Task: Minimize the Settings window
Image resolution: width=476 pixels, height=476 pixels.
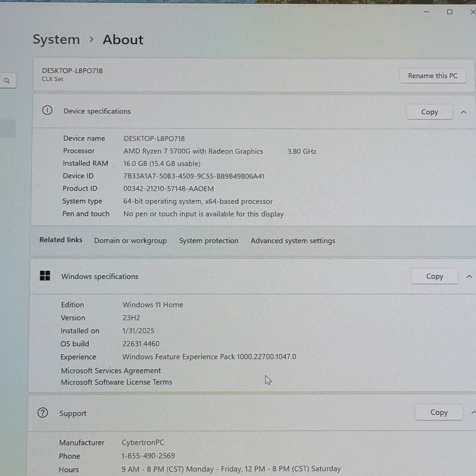Action: (x=426, y=12)
